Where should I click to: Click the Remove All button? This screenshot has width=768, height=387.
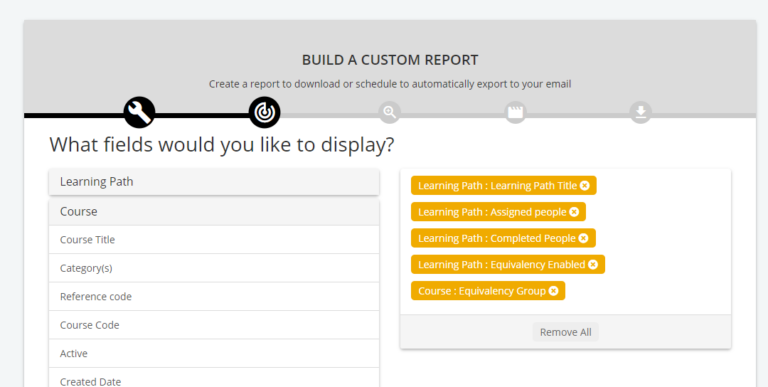pos(566,332)
